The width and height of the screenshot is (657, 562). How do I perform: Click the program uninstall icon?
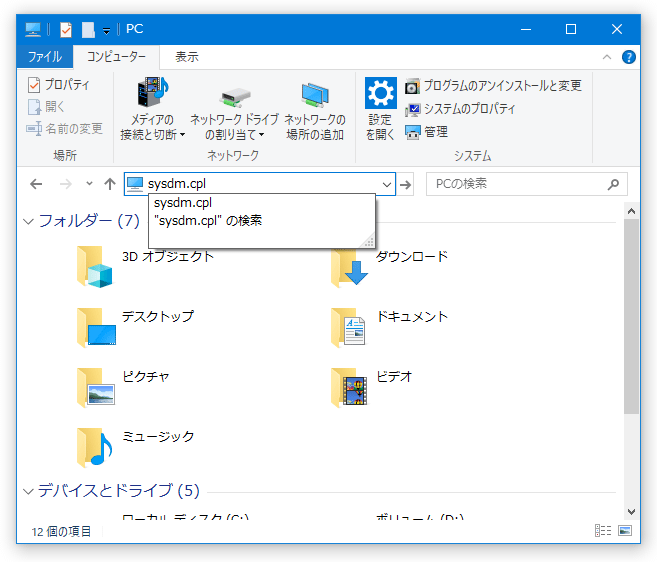pyautogui.click(x=412, y=86)
